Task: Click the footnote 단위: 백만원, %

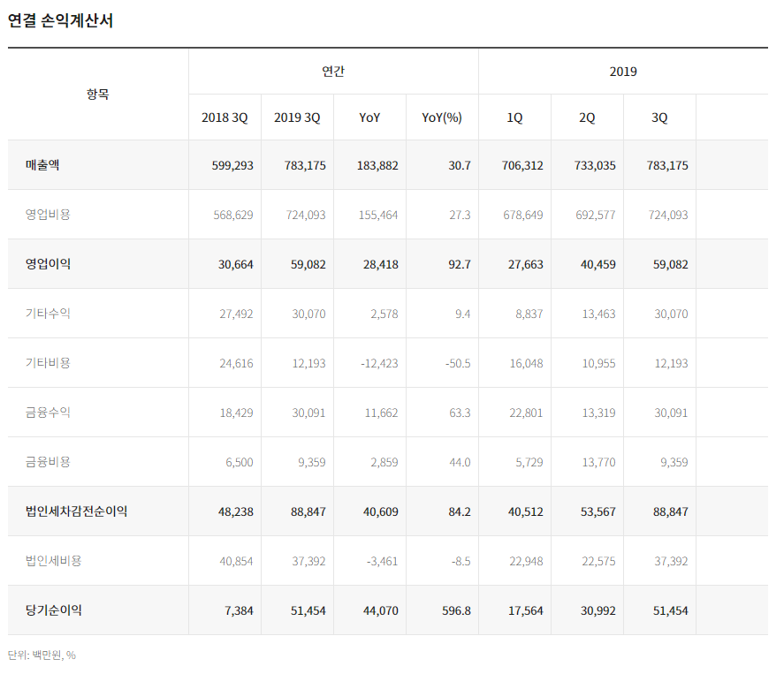Action: (x=42, y=655)
